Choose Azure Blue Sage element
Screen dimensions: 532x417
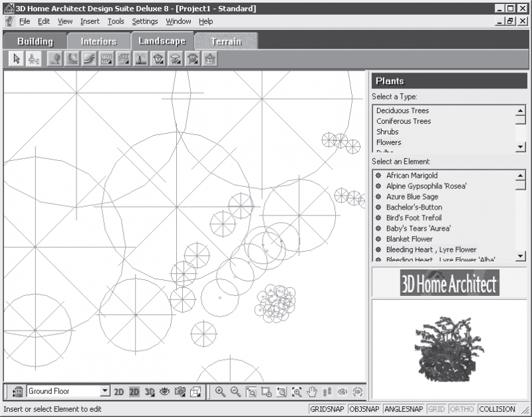click(x=412, y=196)
